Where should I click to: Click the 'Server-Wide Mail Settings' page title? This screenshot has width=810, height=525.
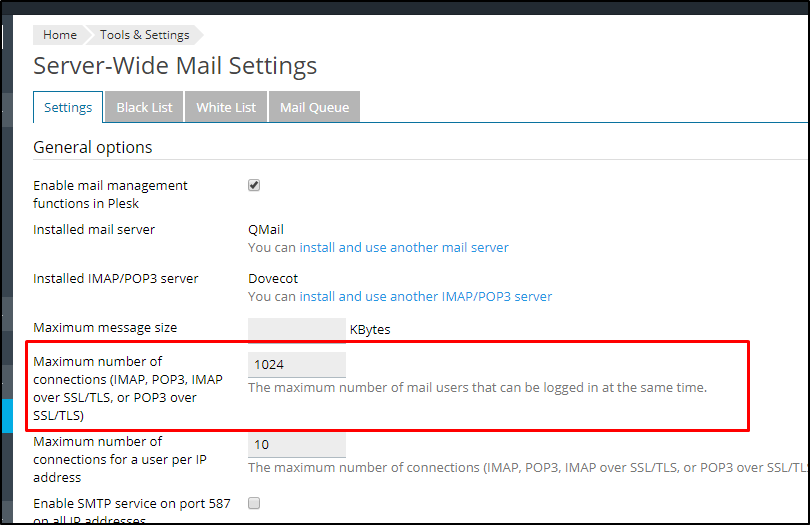(x=175, y=66)
